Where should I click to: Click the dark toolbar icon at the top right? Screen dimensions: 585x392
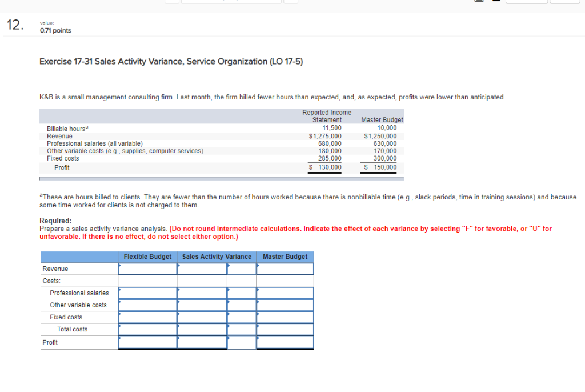496,2
